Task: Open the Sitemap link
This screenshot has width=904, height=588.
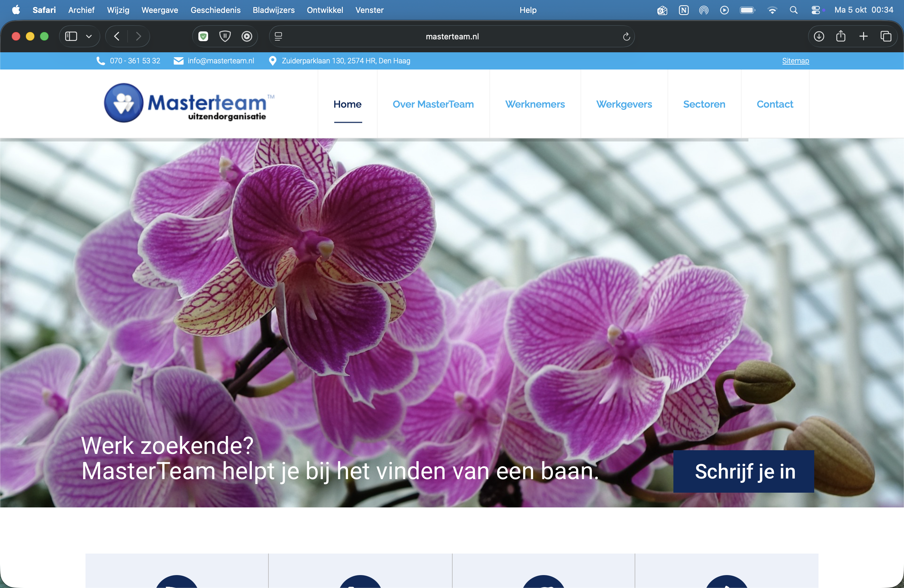Action: pyautogui.click(x=795, y=61)
